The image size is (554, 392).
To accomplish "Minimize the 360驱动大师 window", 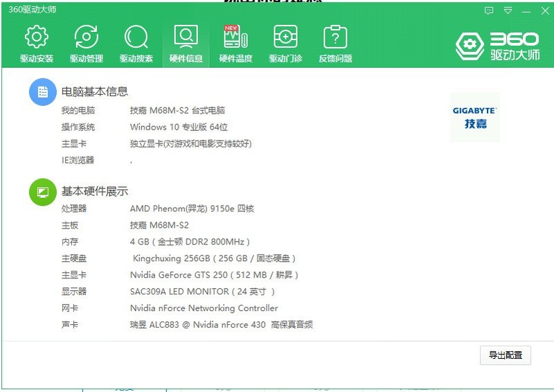I will 526,11.
